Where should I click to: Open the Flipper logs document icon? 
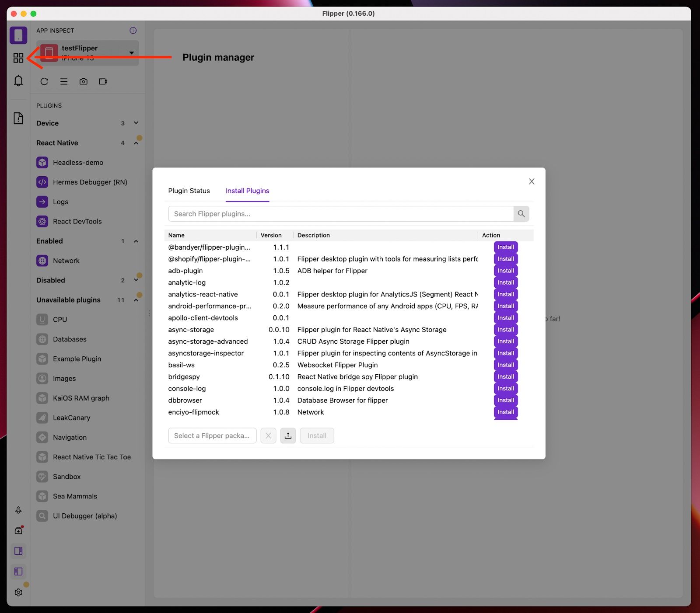click(18, 118)
